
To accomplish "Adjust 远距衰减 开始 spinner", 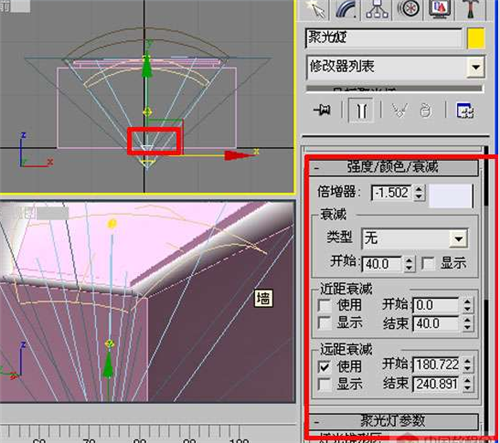I will pos(467,365).
